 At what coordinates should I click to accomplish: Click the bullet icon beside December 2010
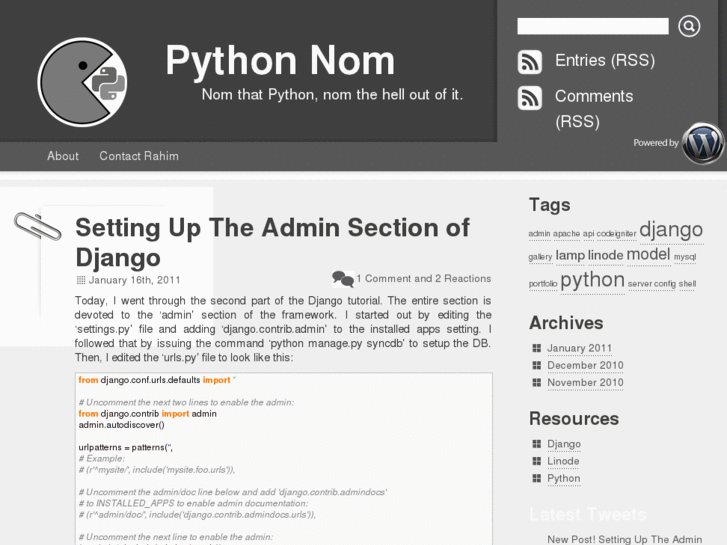tap(536, 365)
